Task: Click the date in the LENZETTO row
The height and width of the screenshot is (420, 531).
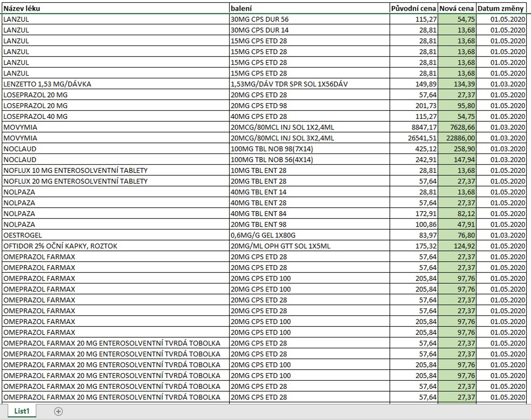Action: pyautogui.click(x=501, y=84)
